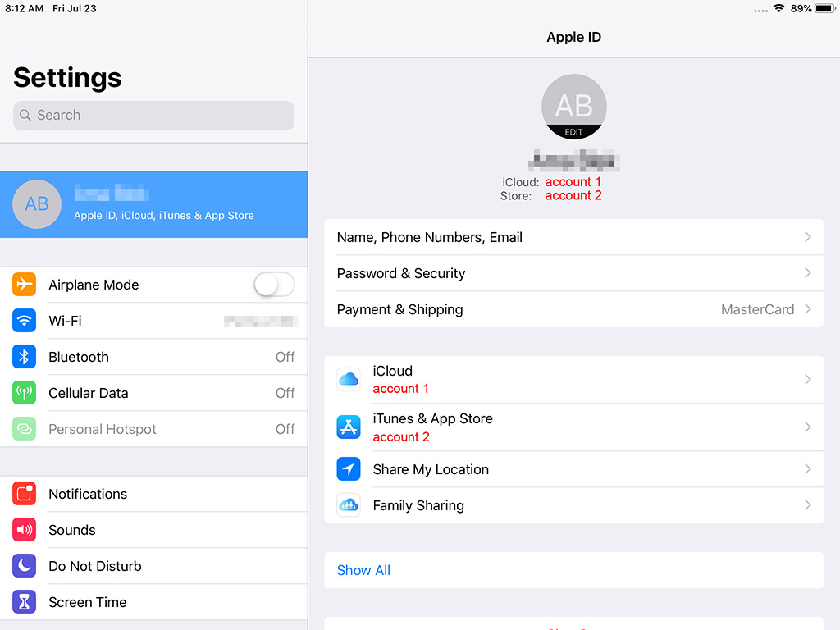This screenshot has height=630, width=840.
Task: Tap the Apple ID title
Action: (573, 37)
